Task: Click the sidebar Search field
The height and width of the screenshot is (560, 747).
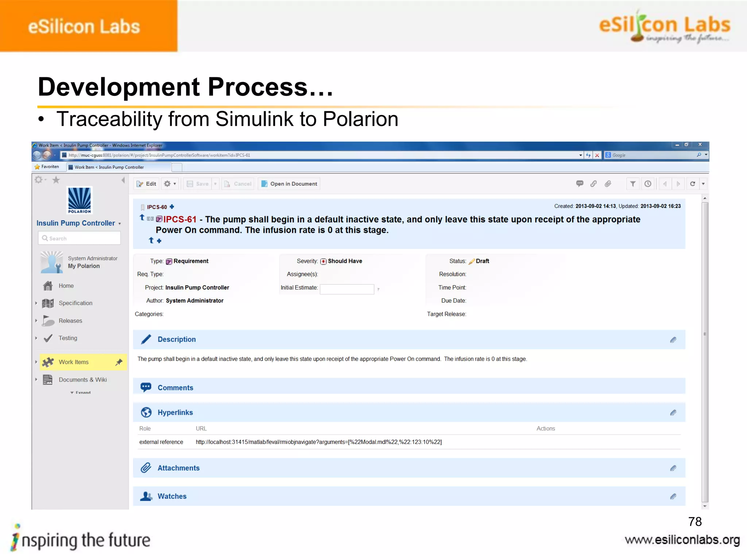Action: click(x=79, y=238)
